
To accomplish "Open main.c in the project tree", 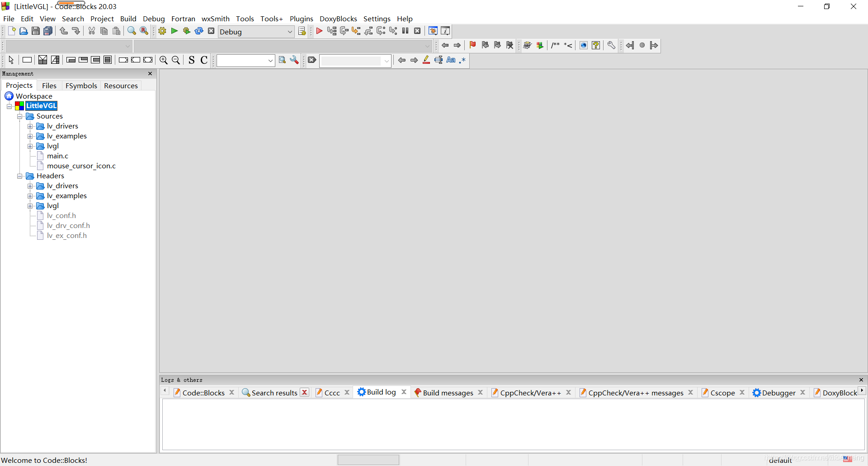I will (57, 156).
